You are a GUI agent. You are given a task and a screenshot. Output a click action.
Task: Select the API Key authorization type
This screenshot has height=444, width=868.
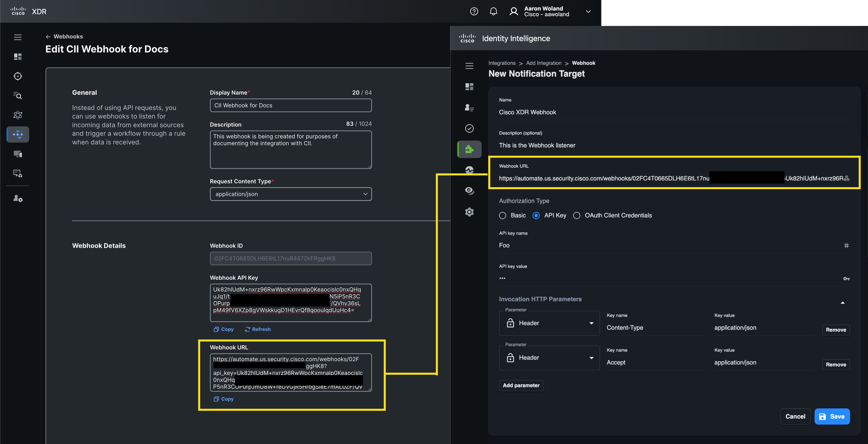tap(536, 216)
